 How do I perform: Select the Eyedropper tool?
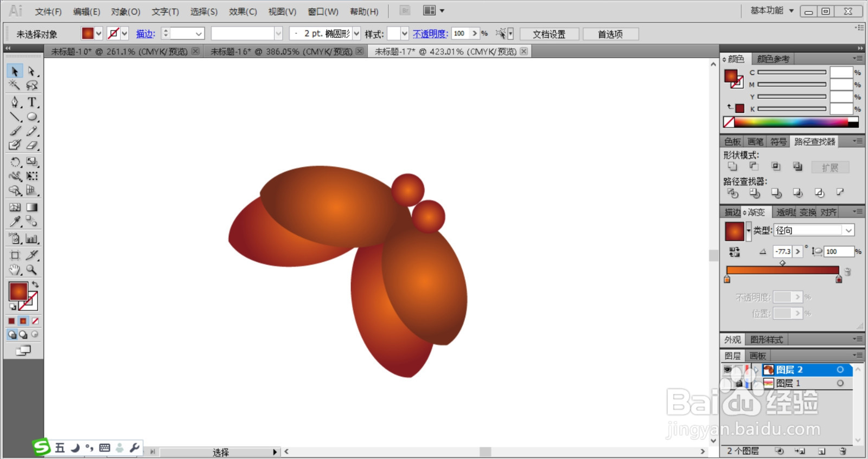click(x=15, y=221)
